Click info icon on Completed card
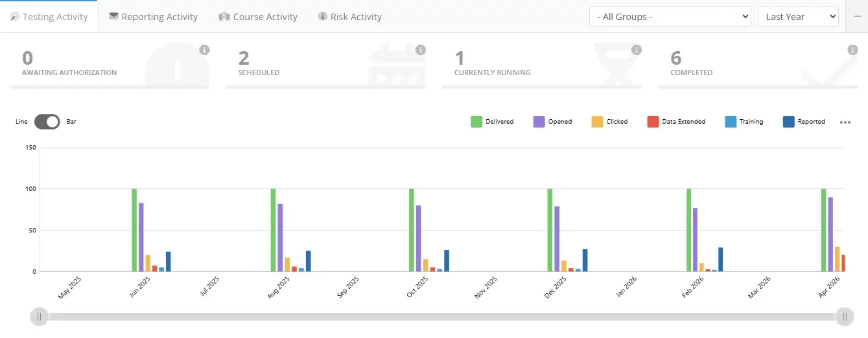Screen dimensions: 868x338 point(852,50)
